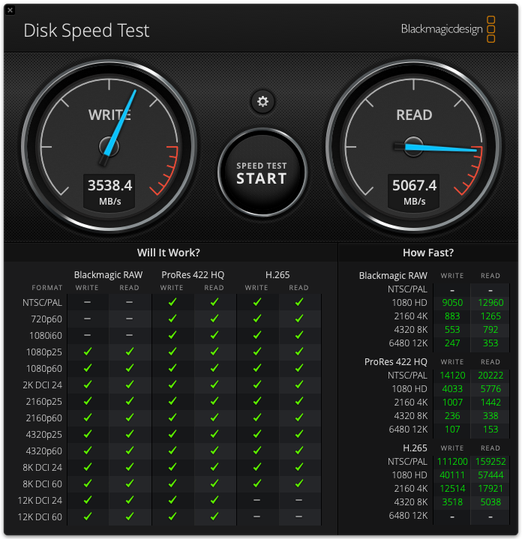Image resolution: width=522 pixels, height=539 pixels.
Task: Click ProRes NTSC/PAL read value 20222
Action: click(491, 375)
